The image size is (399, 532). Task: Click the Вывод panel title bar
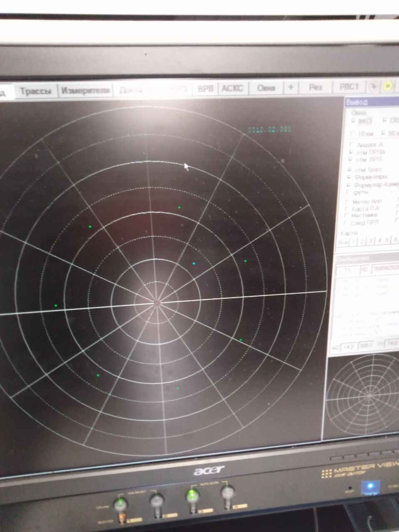(x=372, y=102)
